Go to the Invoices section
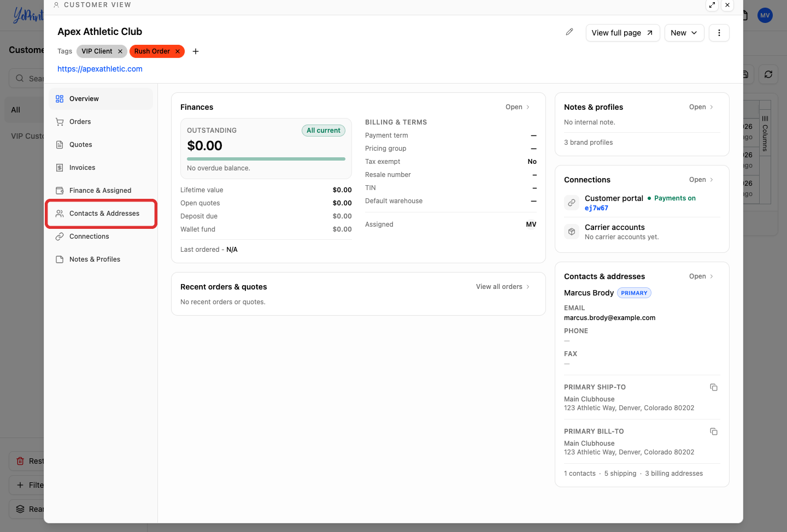 click(x=101, y=168)
